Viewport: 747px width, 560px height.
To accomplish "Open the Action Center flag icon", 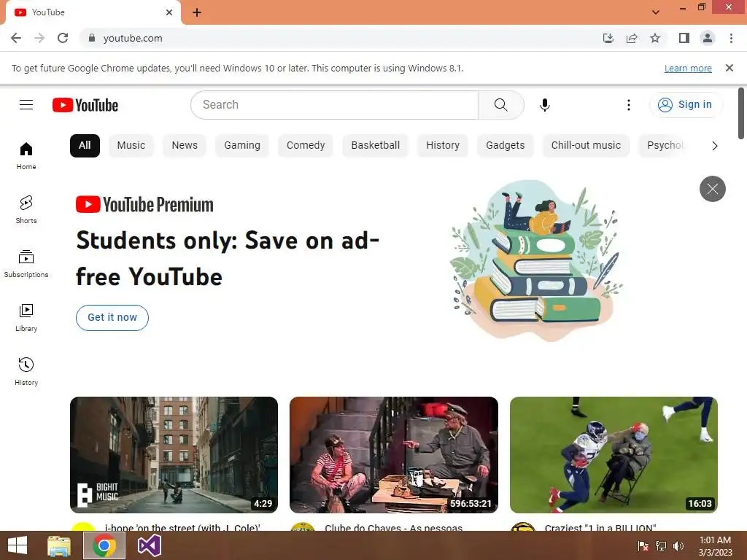I will point(643,546).
